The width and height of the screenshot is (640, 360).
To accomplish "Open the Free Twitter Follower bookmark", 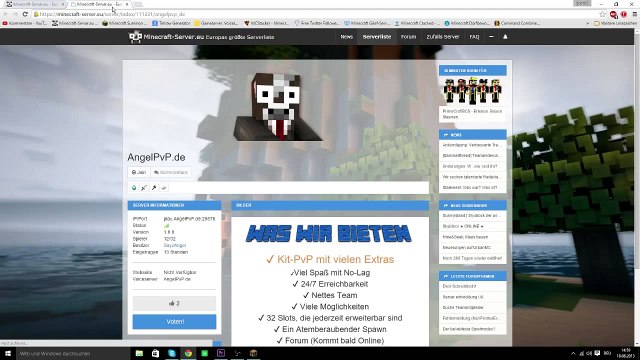I will (x=316, y=23).
